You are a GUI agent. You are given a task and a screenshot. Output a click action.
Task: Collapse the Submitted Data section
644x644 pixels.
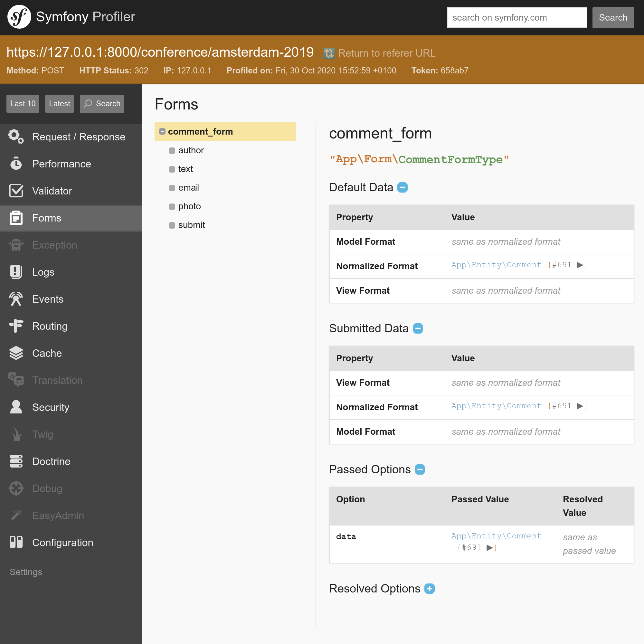(x=418, y=328)
